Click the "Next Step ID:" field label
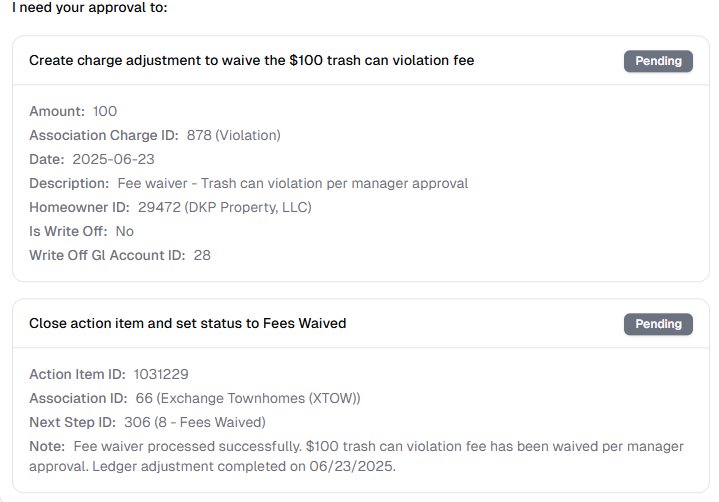 click(72, 422)
